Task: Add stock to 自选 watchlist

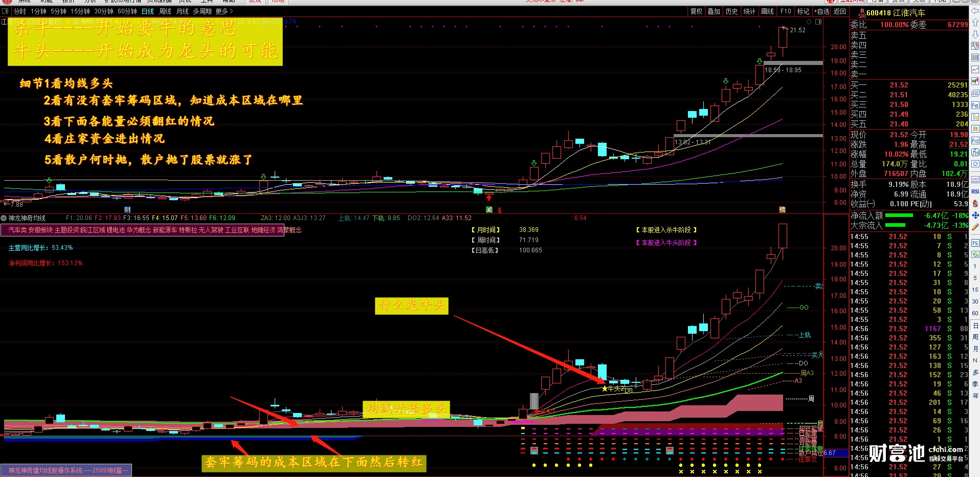Action: click(x=822, y=11)
